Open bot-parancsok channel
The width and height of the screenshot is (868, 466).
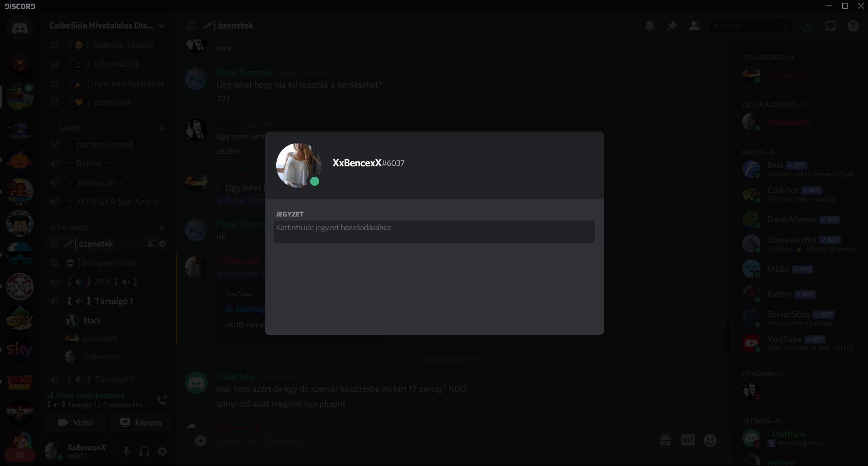[x=108, y=263]
